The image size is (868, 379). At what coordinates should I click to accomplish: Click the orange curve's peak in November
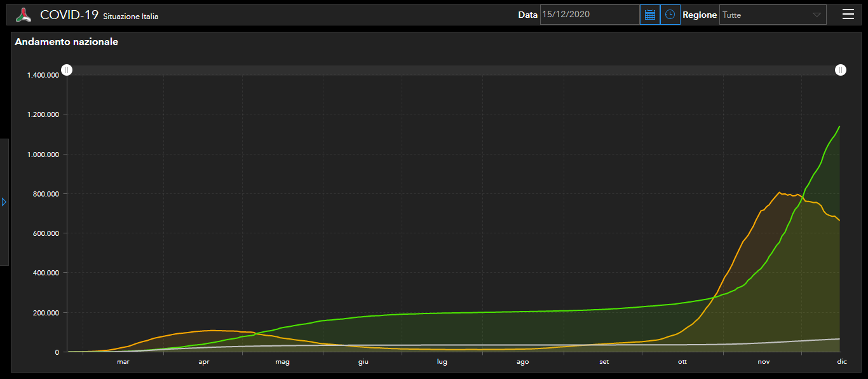[779, 192]
